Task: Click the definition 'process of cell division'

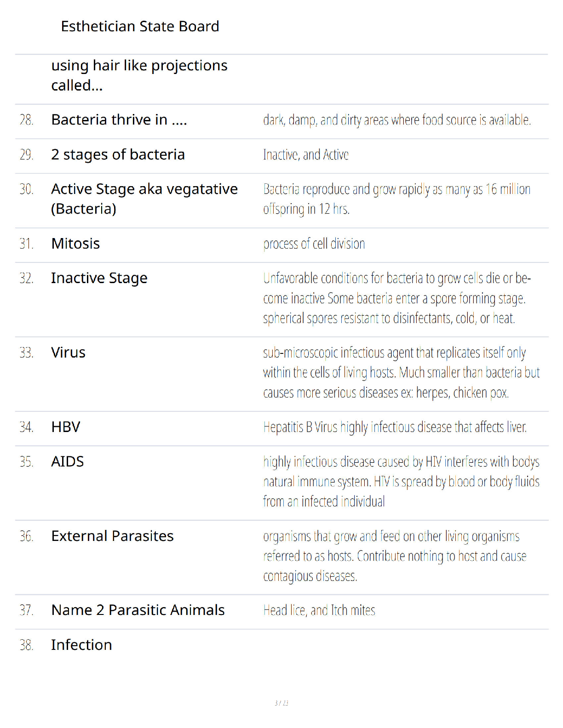Action: coord(314,244)
